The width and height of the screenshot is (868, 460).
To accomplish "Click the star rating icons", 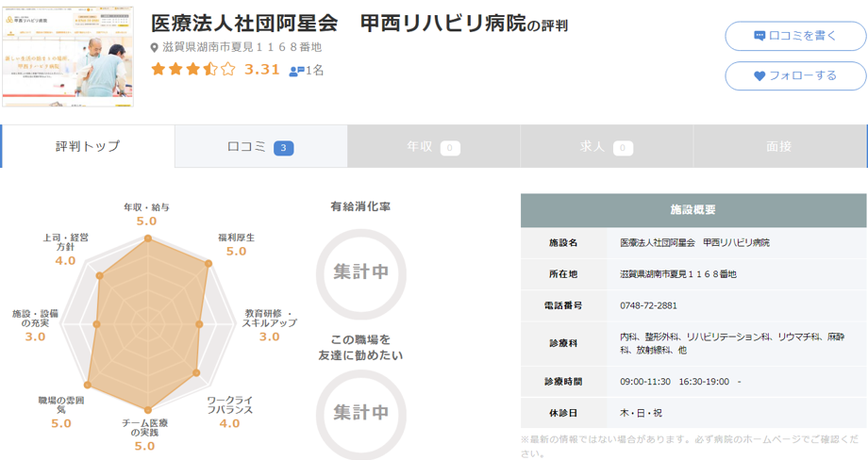I will tap(193, 69).
